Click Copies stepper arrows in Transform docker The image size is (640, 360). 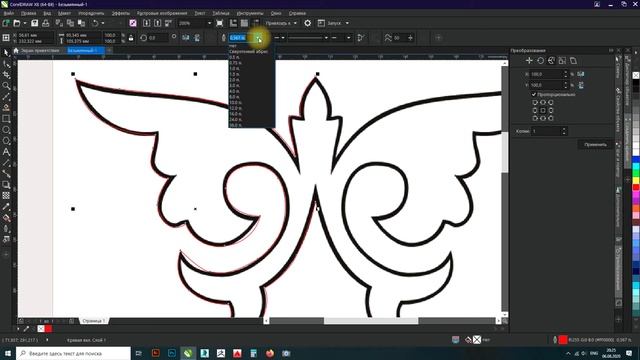(x=564, y=131)
